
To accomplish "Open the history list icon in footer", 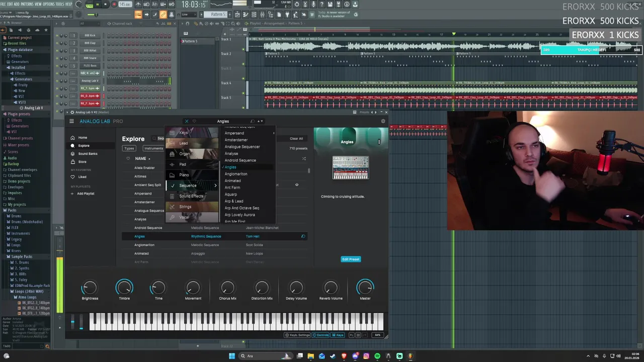I will tap(358, 335).
